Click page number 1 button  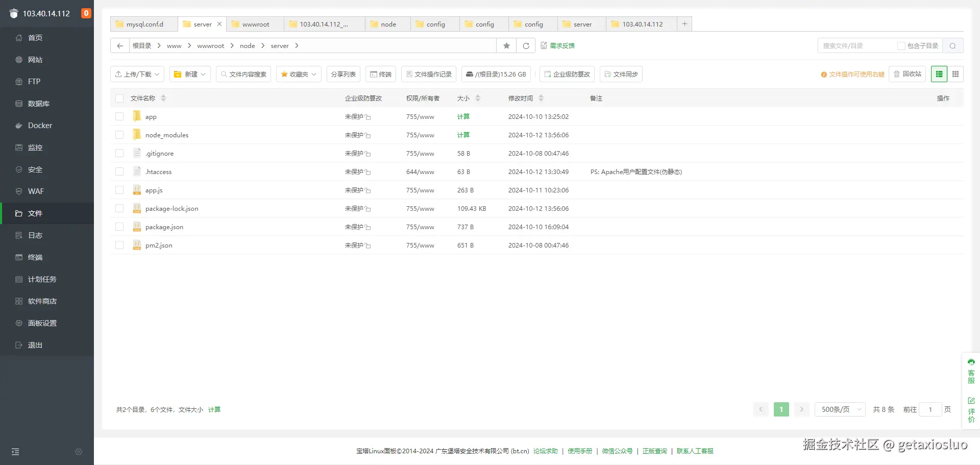(781, 409)
